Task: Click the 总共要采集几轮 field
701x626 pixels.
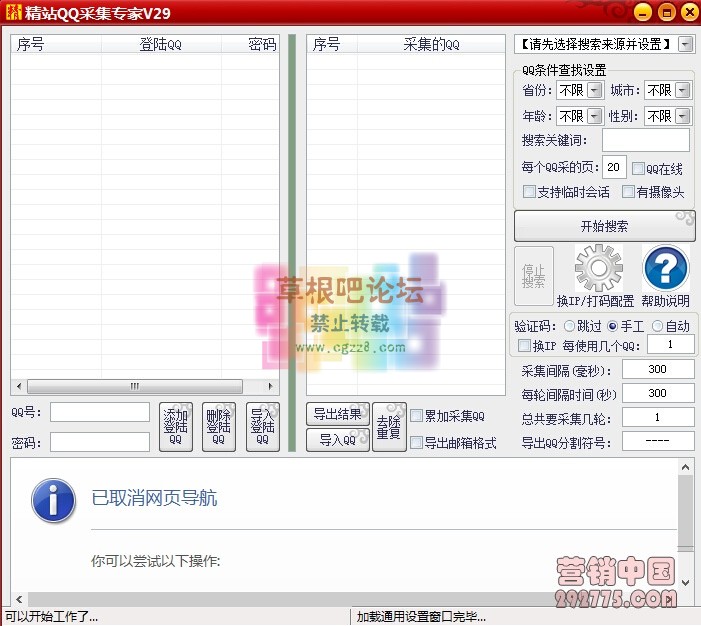Action: [658, 418]
